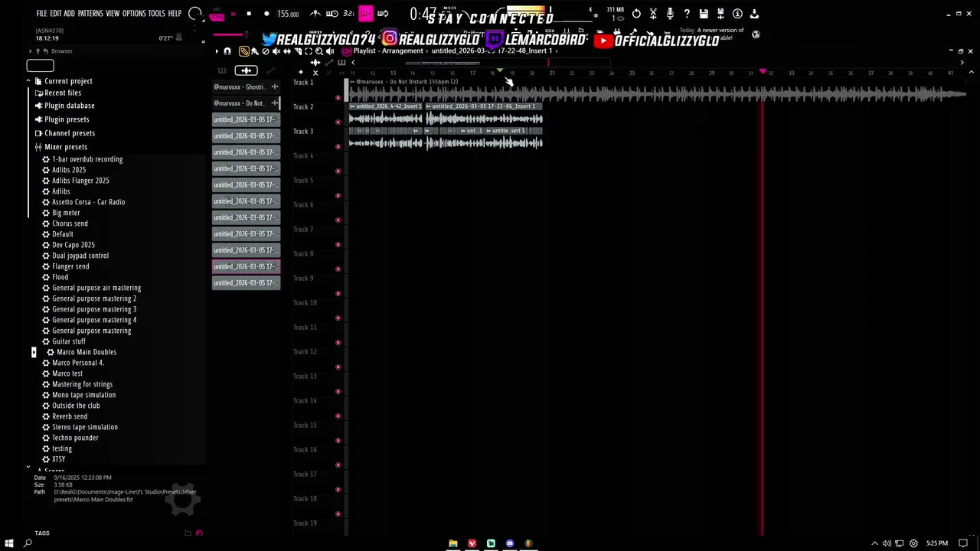Select the Playback speaker tool in playlist
The image size is (980, 551).
[330, 51]
